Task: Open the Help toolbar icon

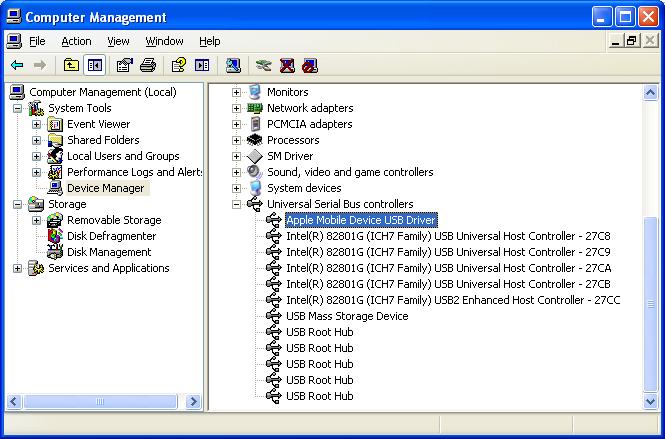Action: 179,65
